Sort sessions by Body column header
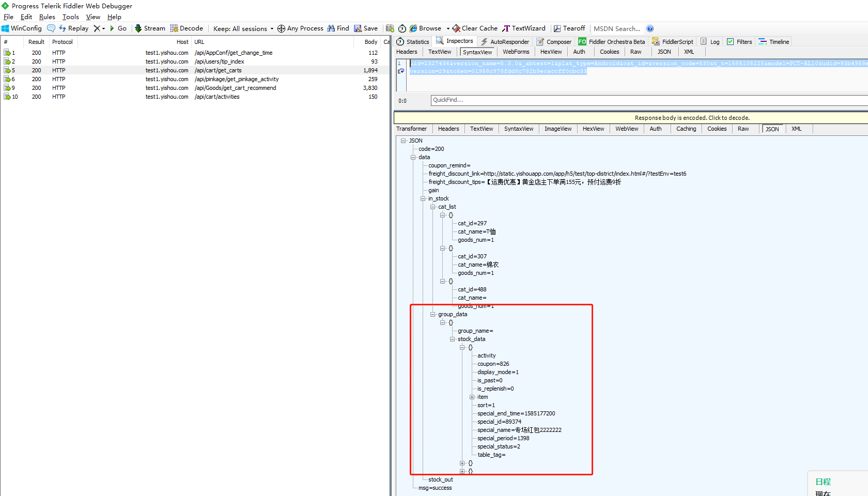The image size is (868, 496). 371,42
